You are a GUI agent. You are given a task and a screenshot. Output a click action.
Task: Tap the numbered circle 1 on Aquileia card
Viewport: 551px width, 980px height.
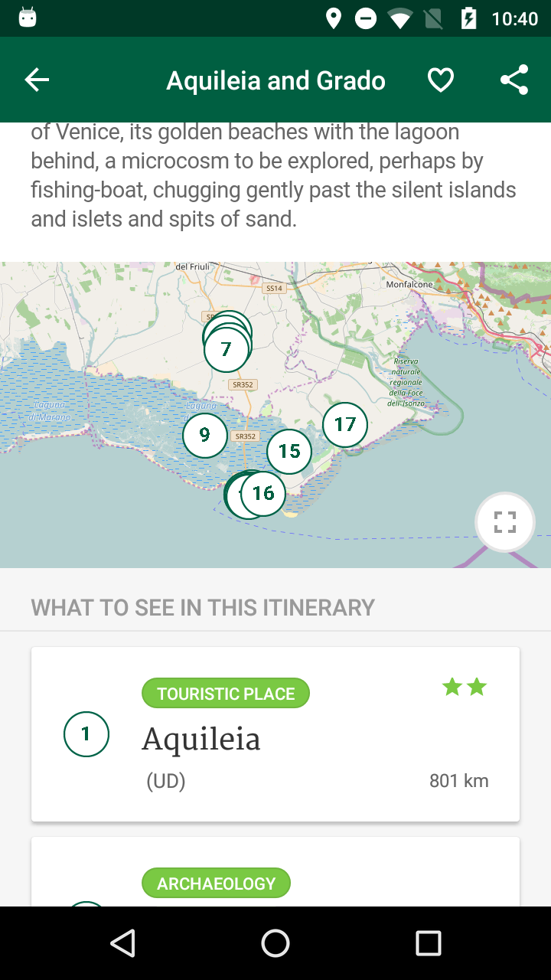(x=86, y=734)
